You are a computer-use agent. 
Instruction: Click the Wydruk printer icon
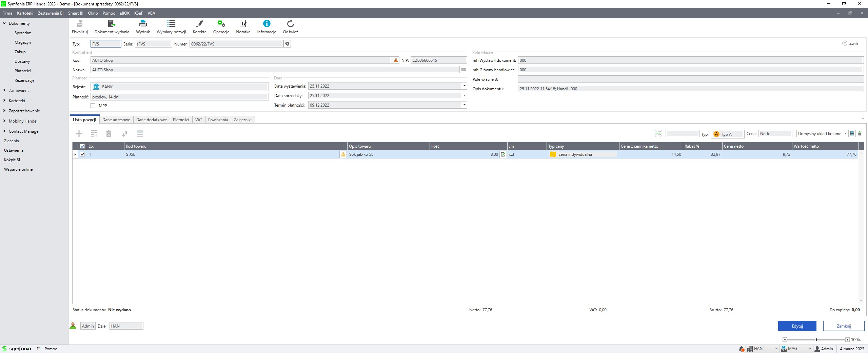click(x=143, y=24)
